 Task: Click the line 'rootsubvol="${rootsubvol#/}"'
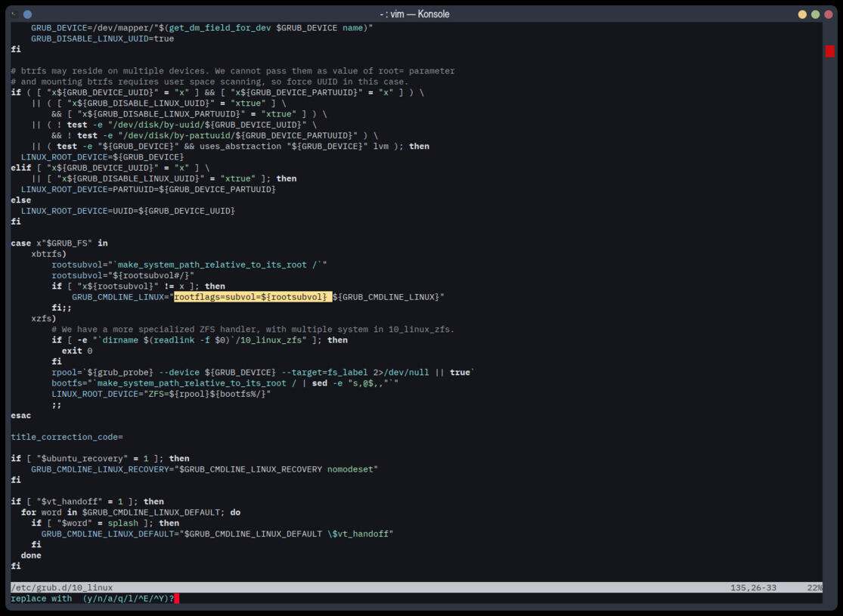pyautogui.click(x=123, y=275)
